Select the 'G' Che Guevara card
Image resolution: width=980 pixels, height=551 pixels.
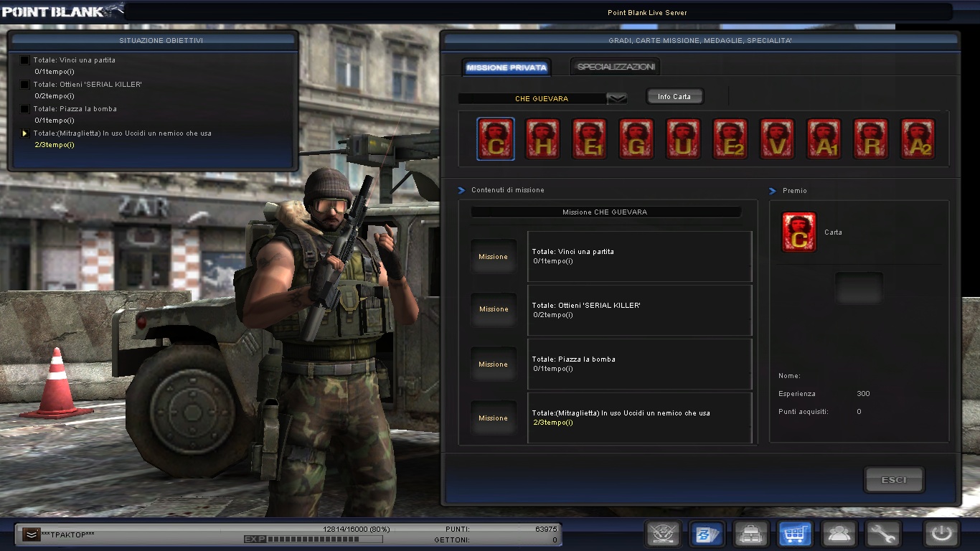[636, 138]
